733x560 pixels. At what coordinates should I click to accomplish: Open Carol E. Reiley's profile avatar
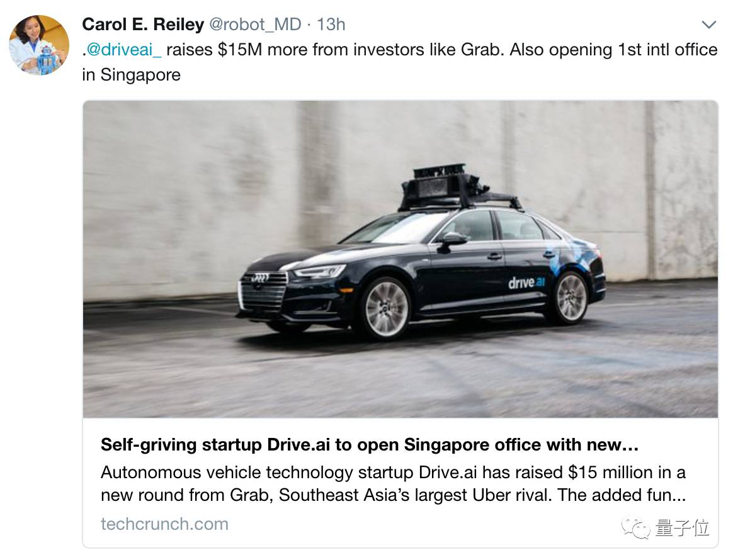(x=39, y=45)
